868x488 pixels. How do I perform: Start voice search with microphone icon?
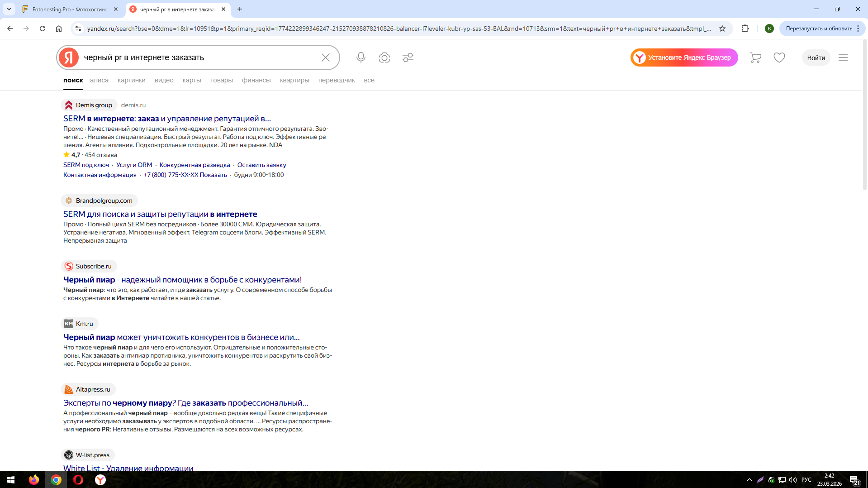click(361, 57)
